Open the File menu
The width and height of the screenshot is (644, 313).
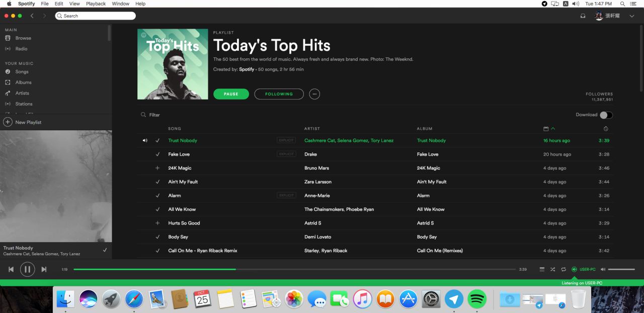click(x=45, y=4)
